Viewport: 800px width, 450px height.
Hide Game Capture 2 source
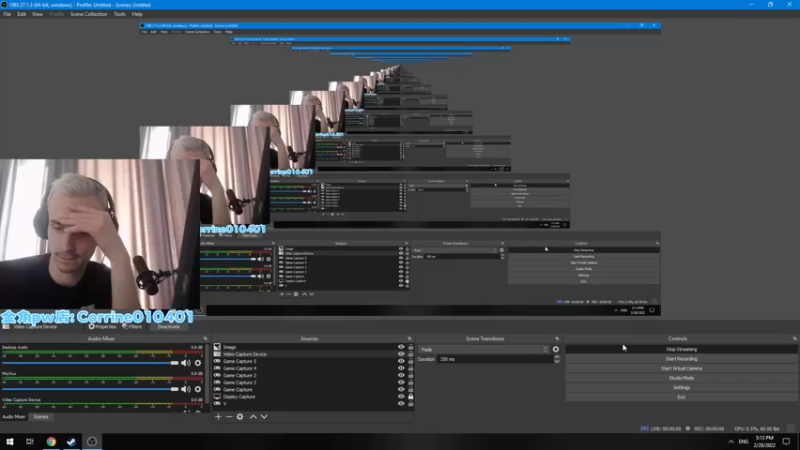pos(401,376)
